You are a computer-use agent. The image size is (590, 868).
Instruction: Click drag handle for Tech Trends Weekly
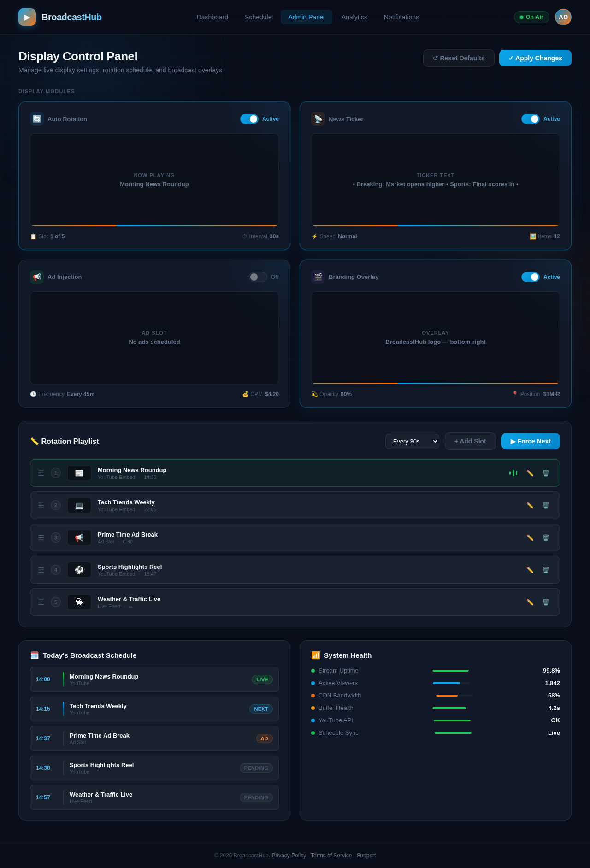point(41,505)
